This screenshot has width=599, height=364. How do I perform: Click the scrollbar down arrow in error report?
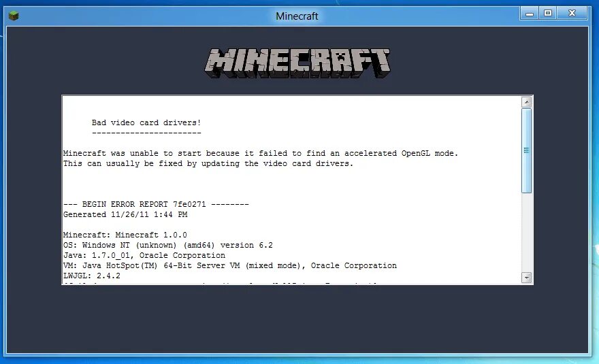coord(526,278)
